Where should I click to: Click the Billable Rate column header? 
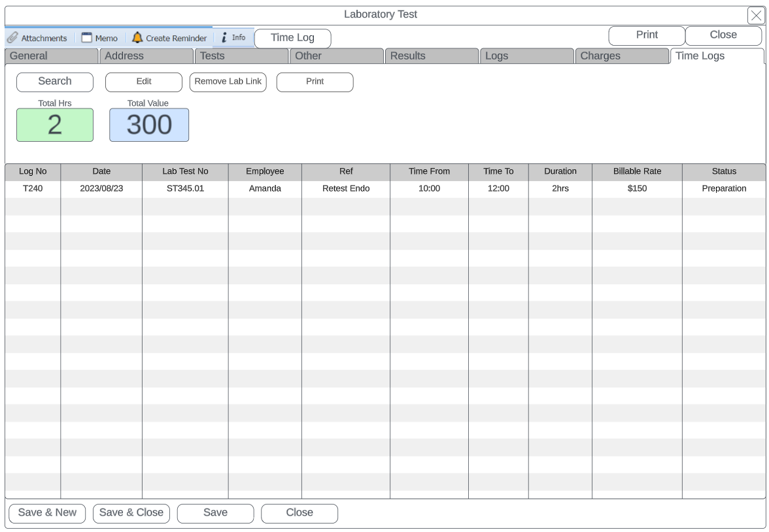(x=637, y=172)
